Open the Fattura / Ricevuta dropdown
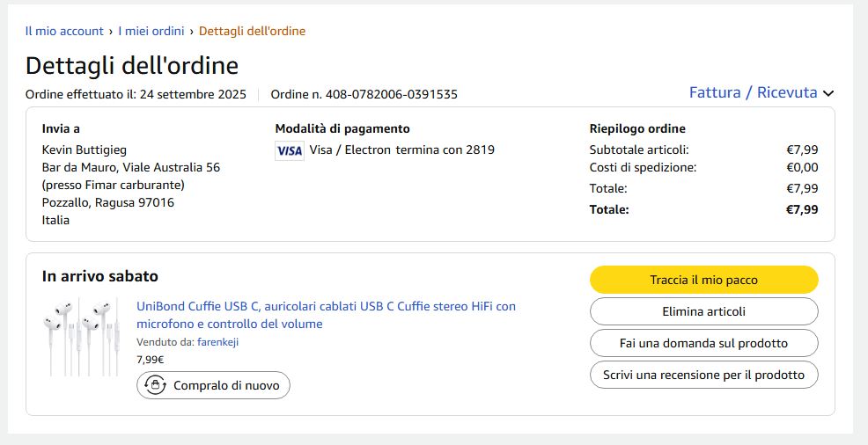868x445 pixels. 753,92
